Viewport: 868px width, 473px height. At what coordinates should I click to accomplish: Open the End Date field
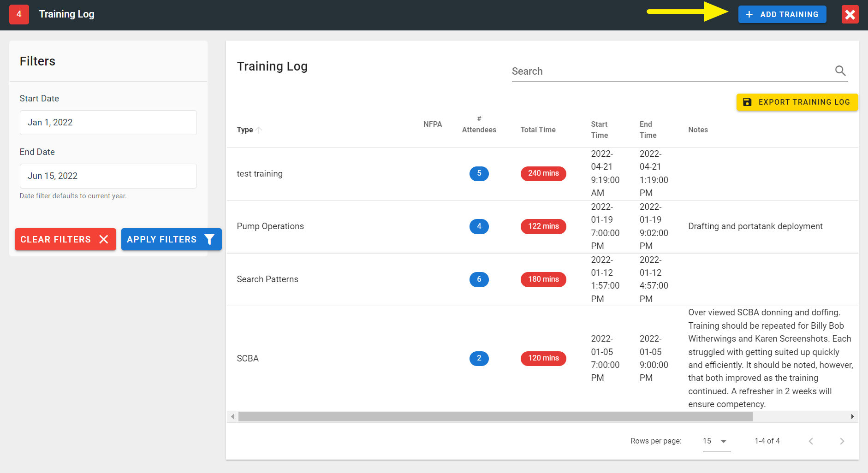[x=108, y=176]
